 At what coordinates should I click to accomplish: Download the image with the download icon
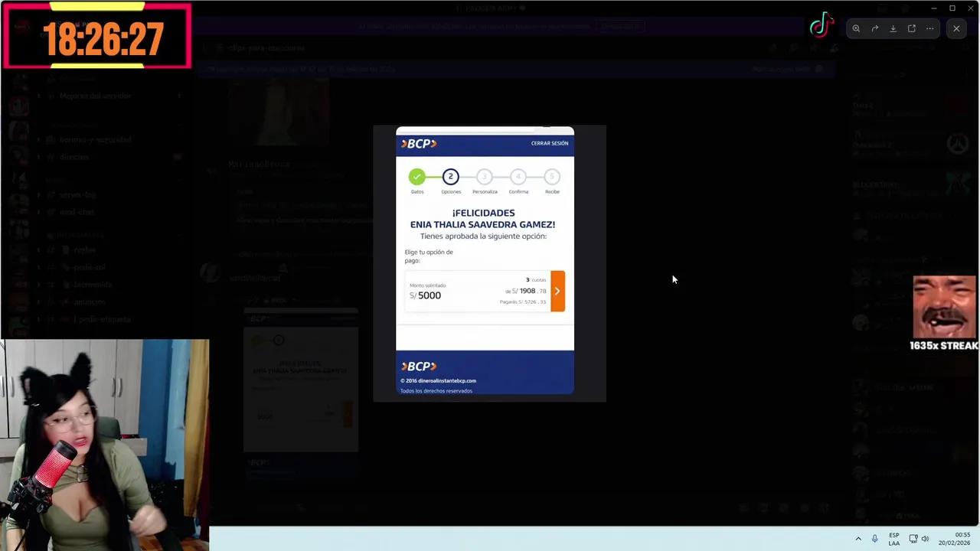click(893, 28)
